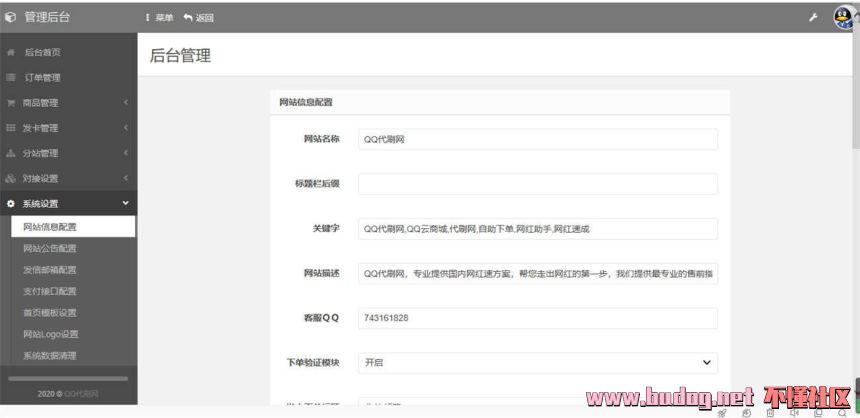The height and width of the screenshot is (418, 860).
Task: Click the speaker mute icon in status bar
Action: (794, 413)
